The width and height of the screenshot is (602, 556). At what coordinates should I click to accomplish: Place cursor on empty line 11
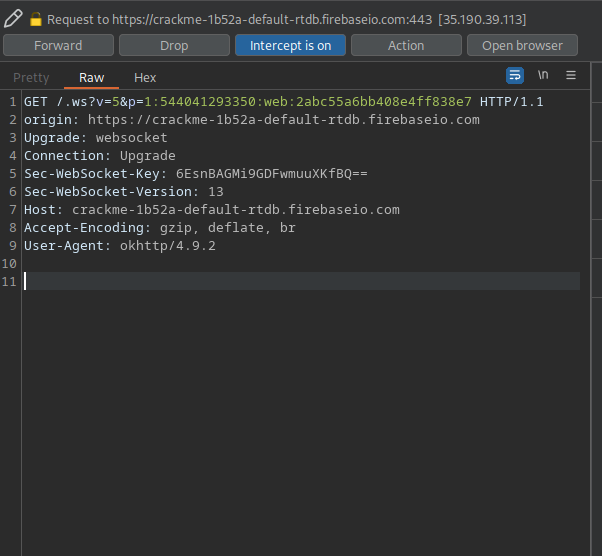pos(300,282)
